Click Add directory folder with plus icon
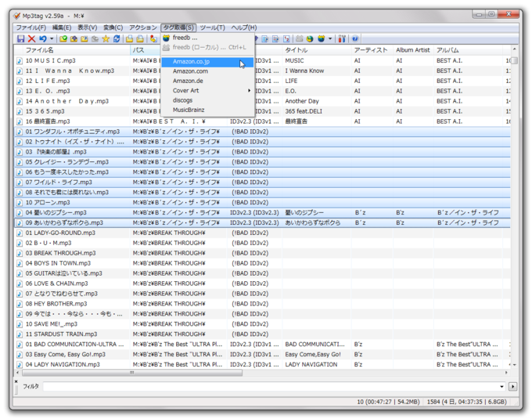 [x=74, y=38]
